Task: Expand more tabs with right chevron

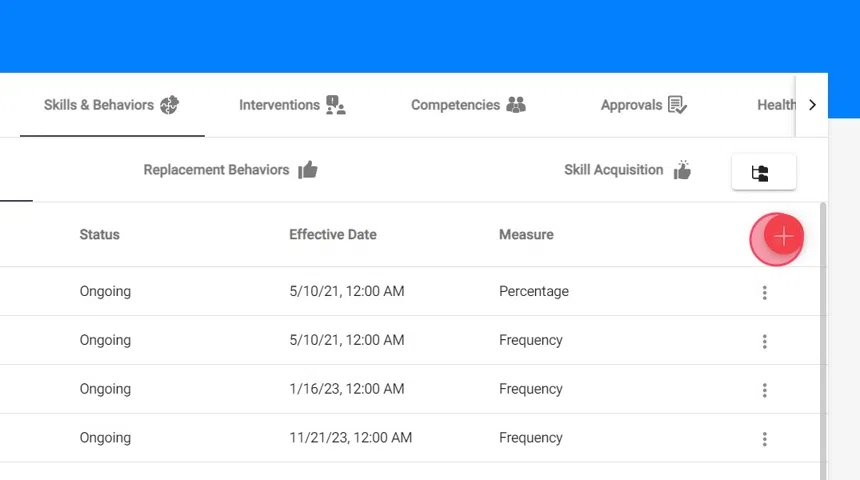Action: click(812, 105)
